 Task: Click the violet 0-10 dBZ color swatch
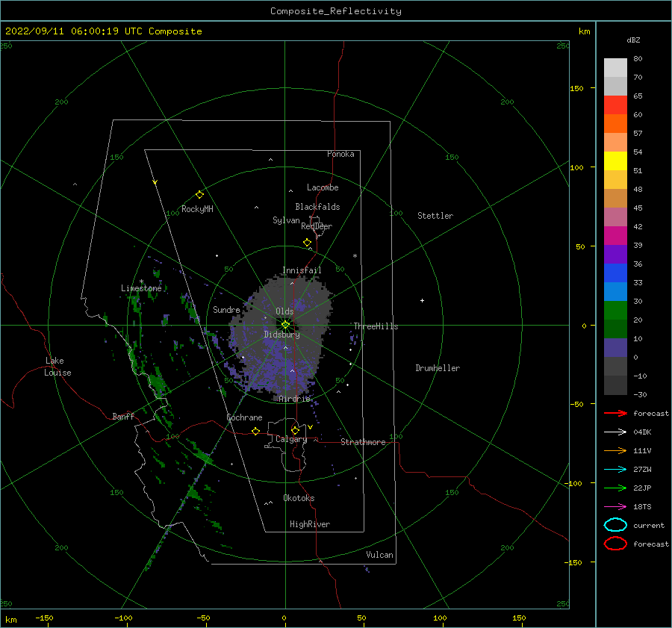click(615, 348)
